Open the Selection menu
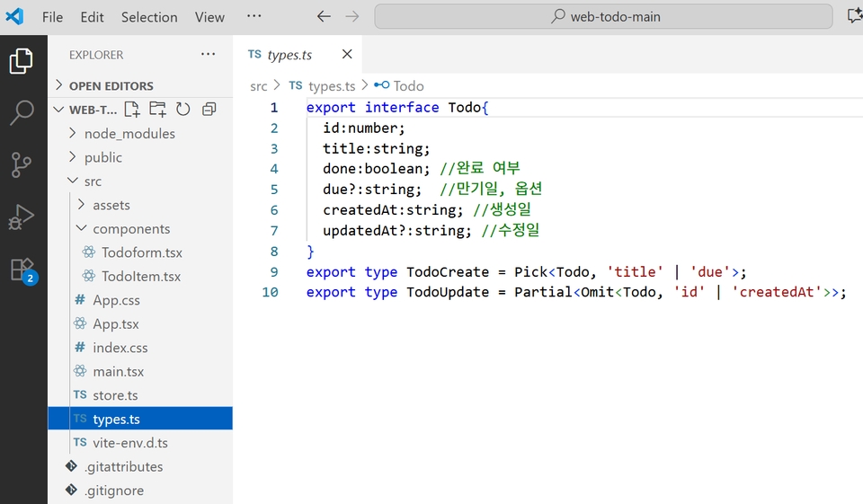The width and height of the screenshot is (863, 504). click(149, 17)
